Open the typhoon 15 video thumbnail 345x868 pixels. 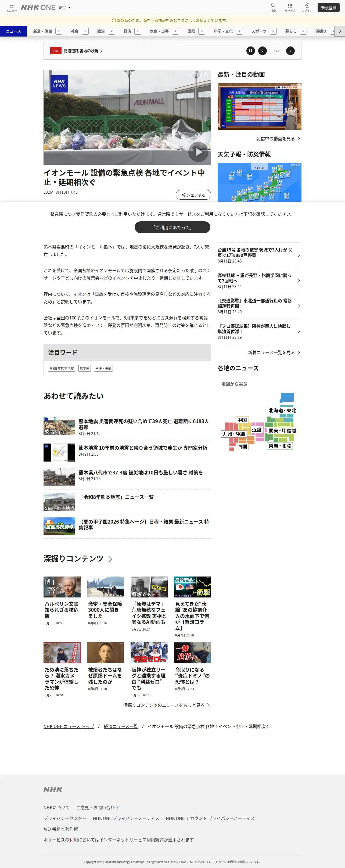coord(260,107)
